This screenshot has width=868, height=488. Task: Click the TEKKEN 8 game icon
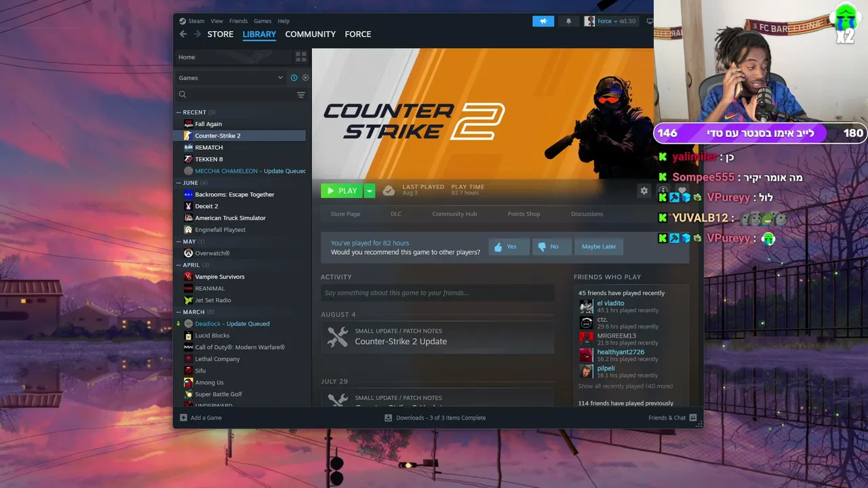(189, 159)
